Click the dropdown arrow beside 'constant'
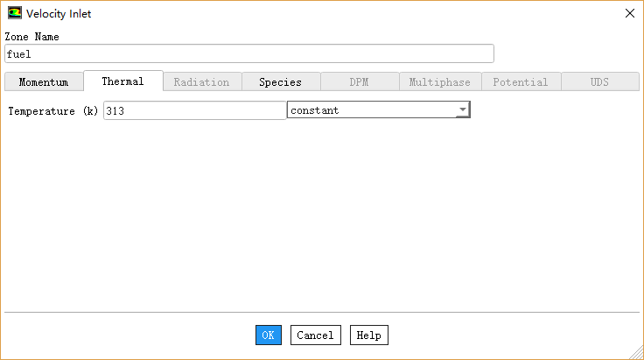This screenshot has width=644, height=360. (x=462, y=110)
